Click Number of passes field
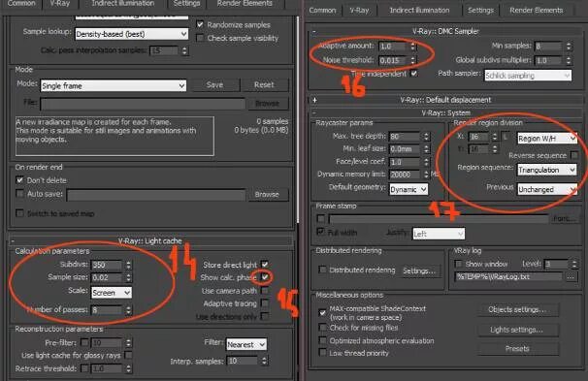The height and width of the screenshot is (381, 588). pos(107,310)
